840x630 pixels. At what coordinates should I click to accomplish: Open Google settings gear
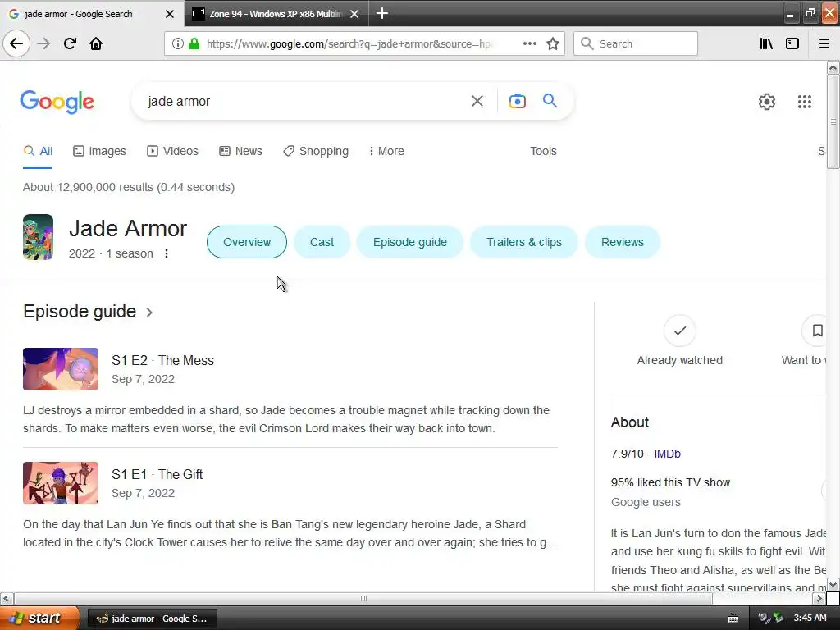[767, 101]
